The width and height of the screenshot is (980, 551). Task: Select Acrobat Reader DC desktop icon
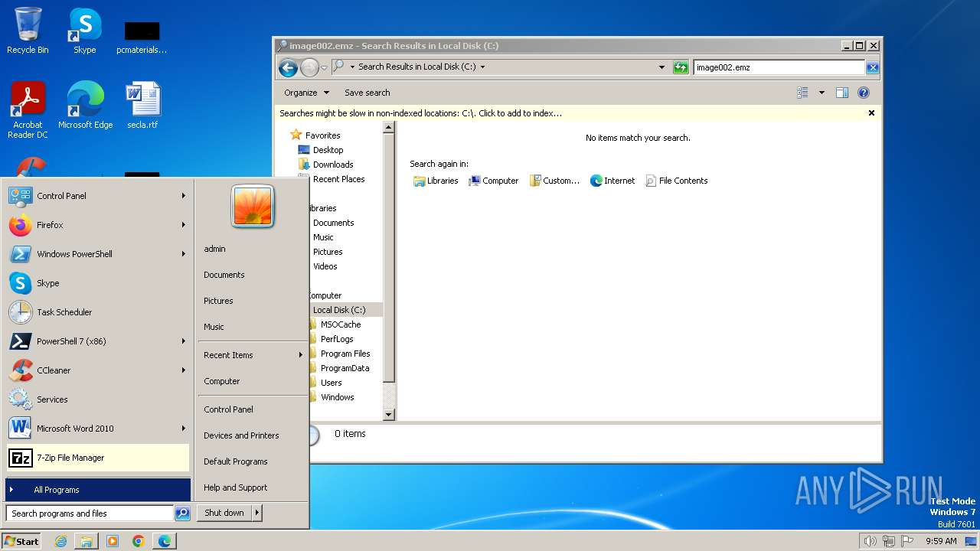point(28,110)
